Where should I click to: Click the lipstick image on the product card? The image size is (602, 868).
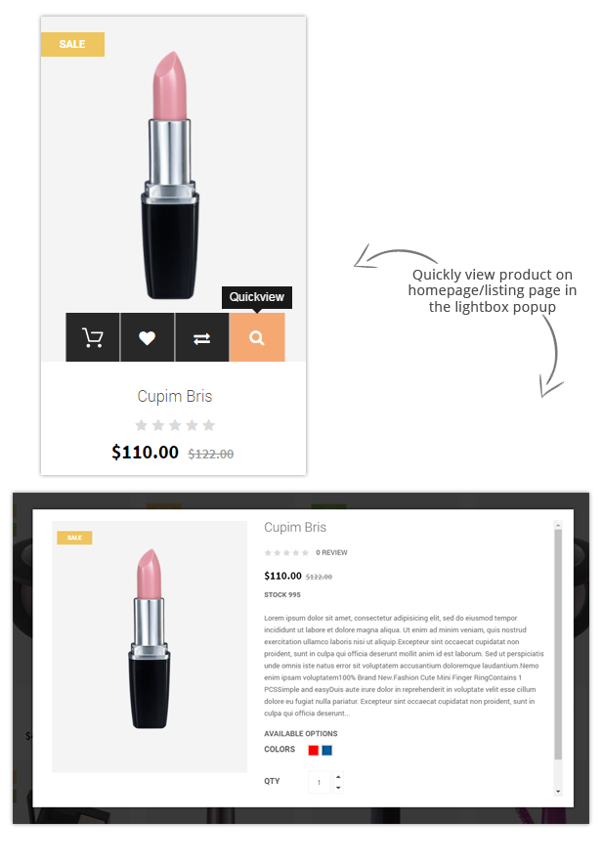[171, 175]
